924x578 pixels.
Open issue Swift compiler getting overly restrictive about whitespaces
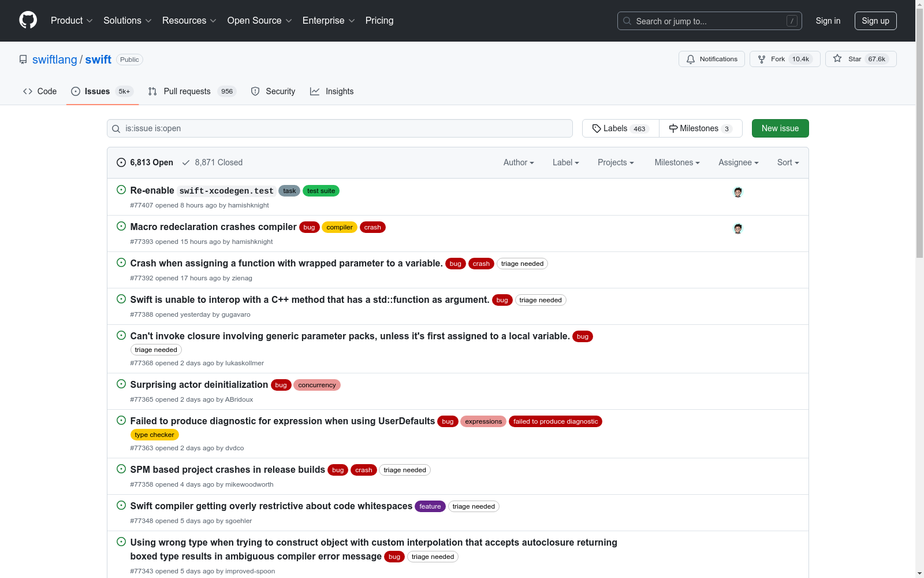point(271,506)
